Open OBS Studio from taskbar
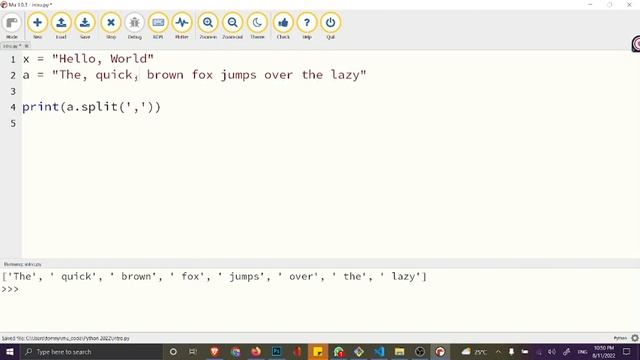This screenshot has width=640, height=360. pyautogui.click(x=420, y=352)
